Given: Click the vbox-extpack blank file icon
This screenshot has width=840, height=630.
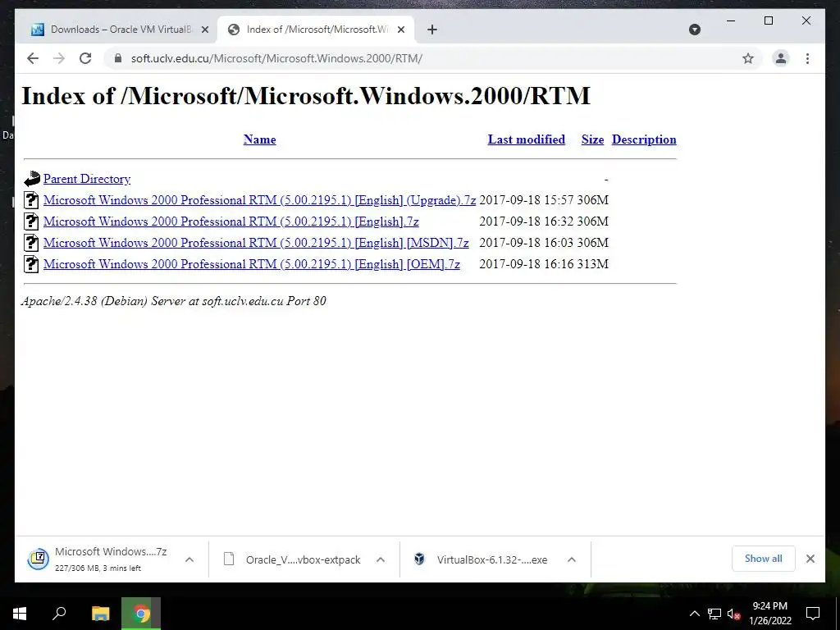Looking at the screenshot, I should click(229, 559).
